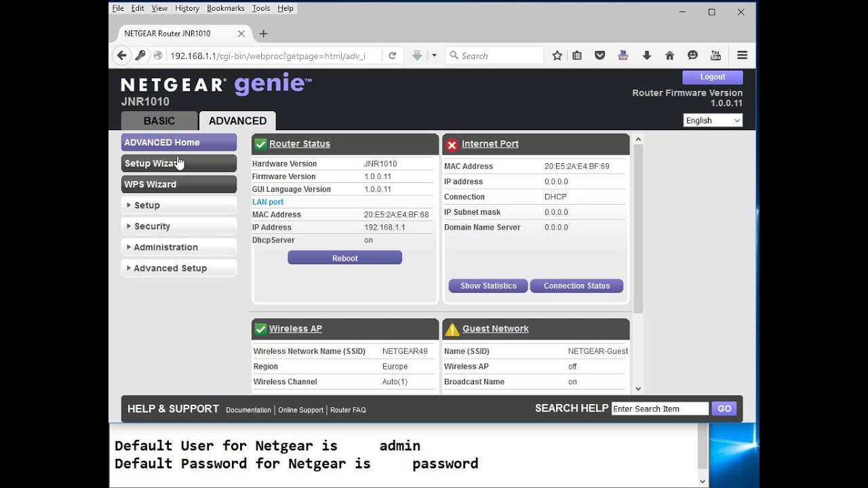Go to browser Home page icon
The height and width of the screenshot is (488, 868).
tap(669, 56)
